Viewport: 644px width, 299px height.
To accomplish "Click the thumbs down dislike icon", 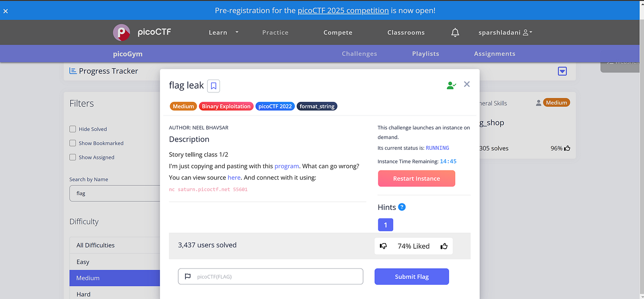I will point(383,246).
